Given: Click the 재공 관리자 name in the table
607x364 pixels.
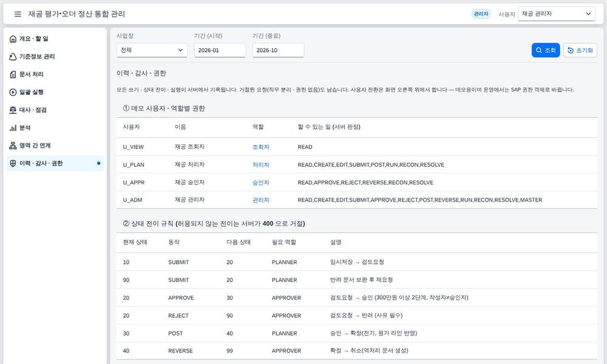Looking at the screenshot, I should [189, 200].
